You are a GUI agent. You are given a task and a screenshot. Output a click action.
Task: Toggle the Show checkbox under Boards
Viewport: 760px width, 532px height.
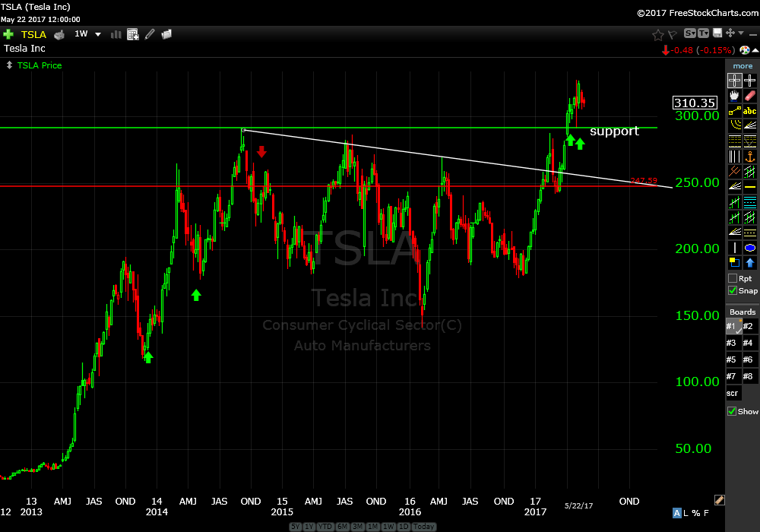click(x=733, y=411)
